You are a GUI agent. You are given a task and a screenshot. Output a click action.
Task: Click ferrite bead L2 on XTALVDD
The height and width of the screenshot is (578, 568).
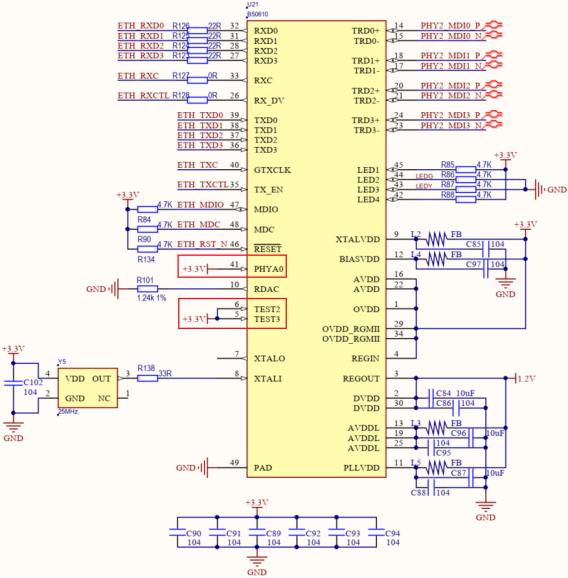(436, 239)
